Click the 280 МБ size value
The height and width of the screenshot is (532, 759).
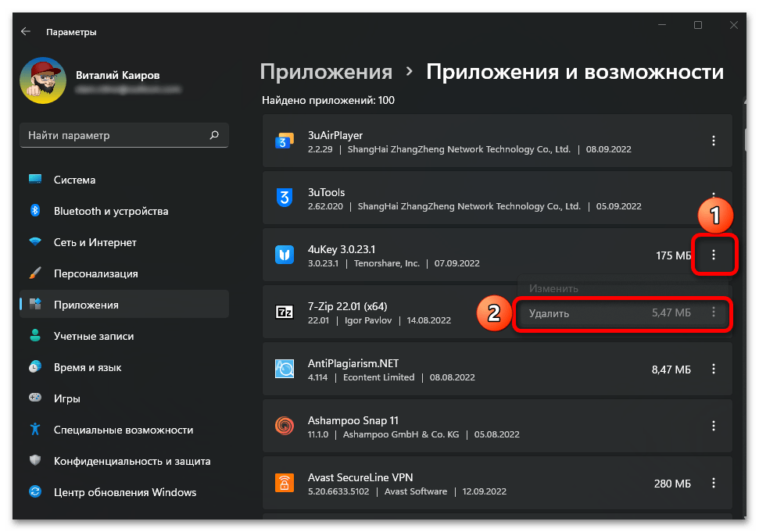tap(672, 484)
